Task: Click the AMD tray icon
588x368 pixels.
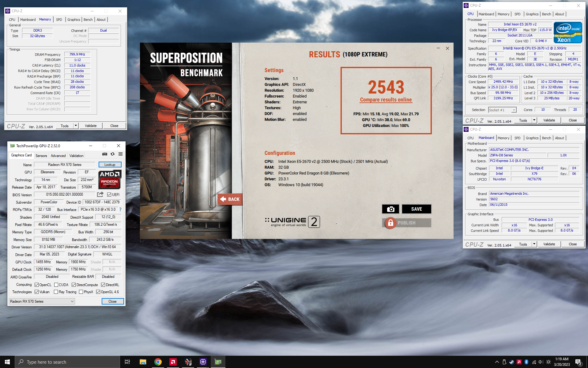Action: point(519,362)
